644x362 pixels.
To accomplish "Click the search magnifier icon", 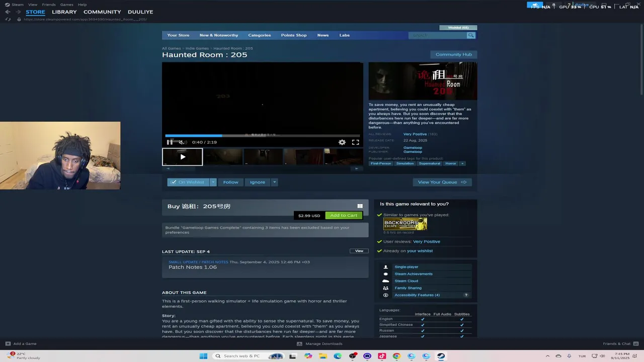I will coord(471,35).
